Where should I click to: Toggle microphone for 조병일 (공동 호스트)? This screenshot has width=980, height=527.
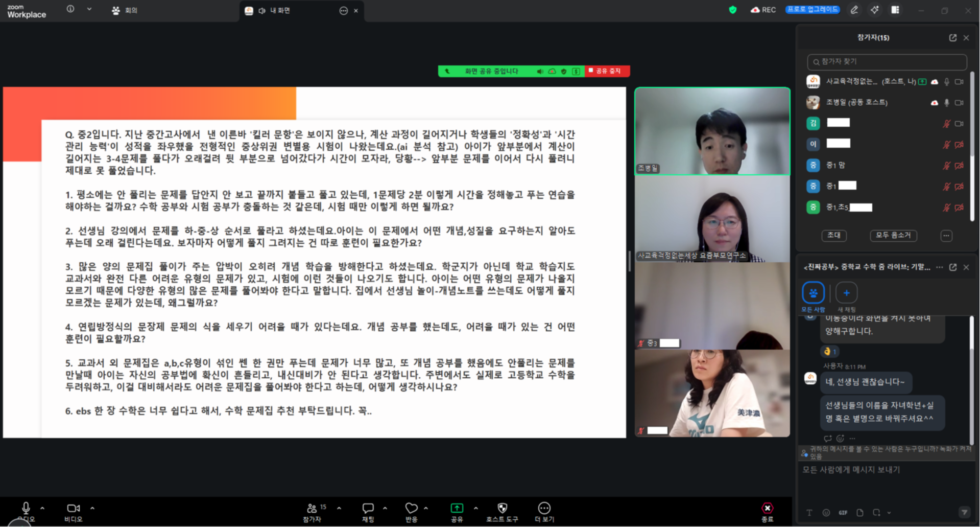pyautogui.click(x=947, y=103)
